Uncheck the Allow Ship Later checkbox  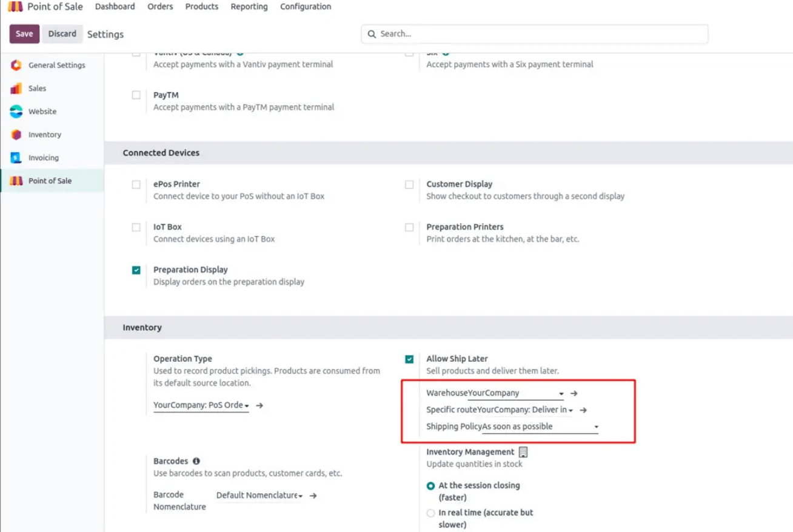coord(409,359)
